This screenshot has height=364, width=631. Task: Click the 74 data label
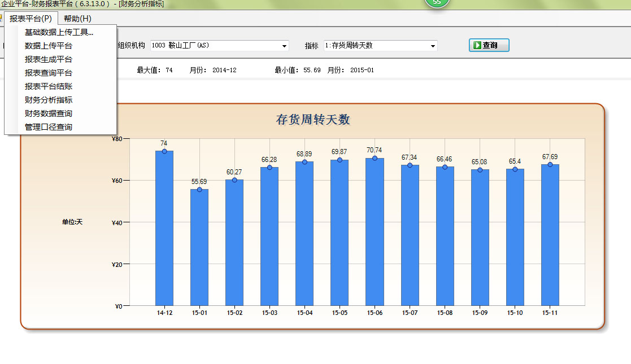pos(164,143)
